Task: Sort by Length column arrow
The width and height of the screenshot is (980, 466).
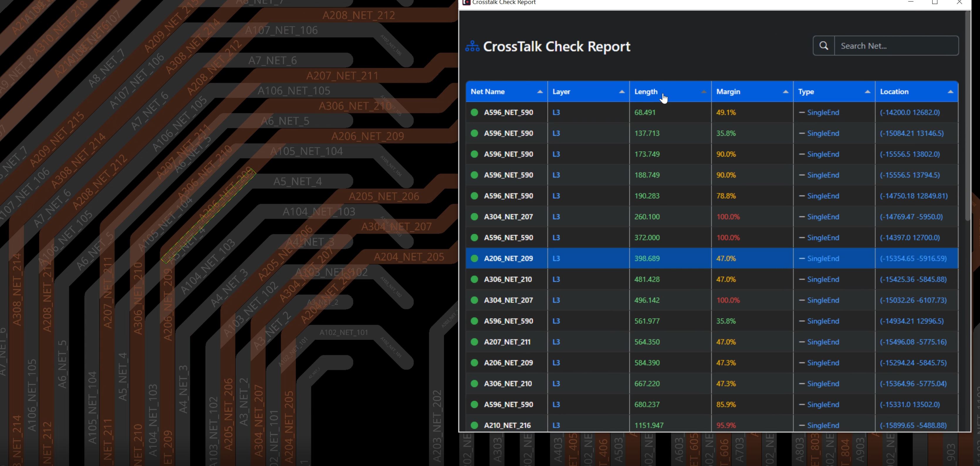Action: (x=703, y=91)
